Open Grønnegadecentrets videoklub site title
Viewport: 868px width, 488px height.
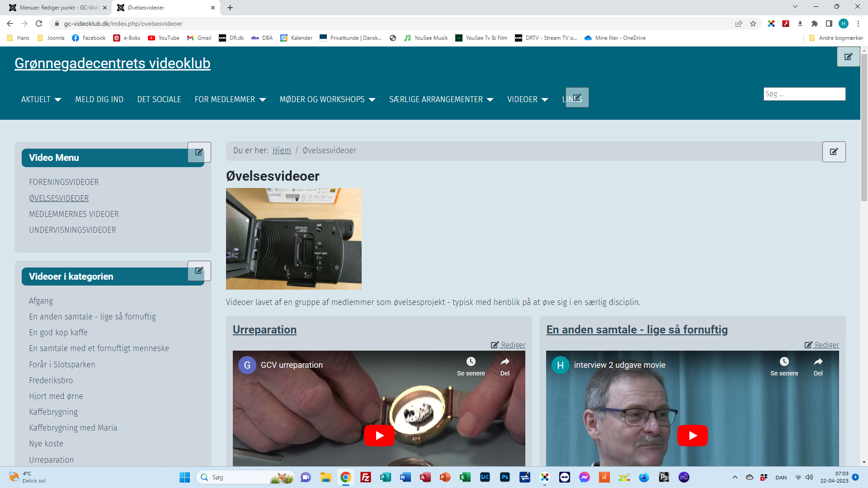pos(113,63)
